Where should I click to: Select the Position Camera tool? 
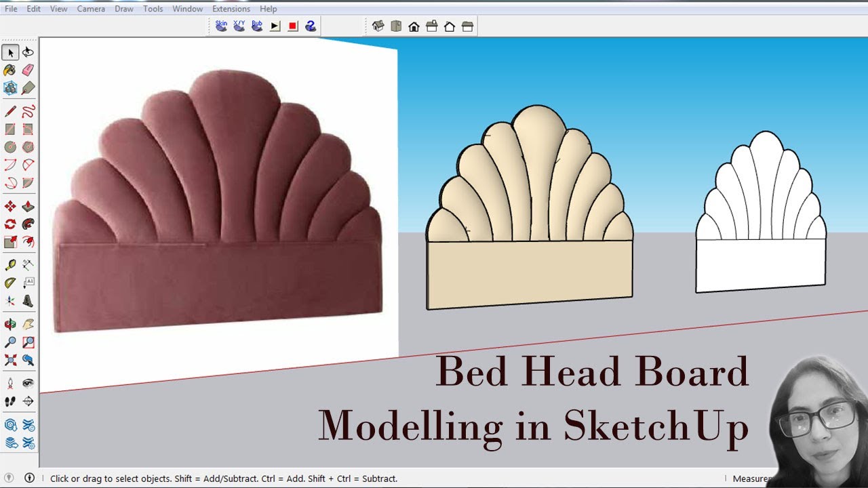10,384
